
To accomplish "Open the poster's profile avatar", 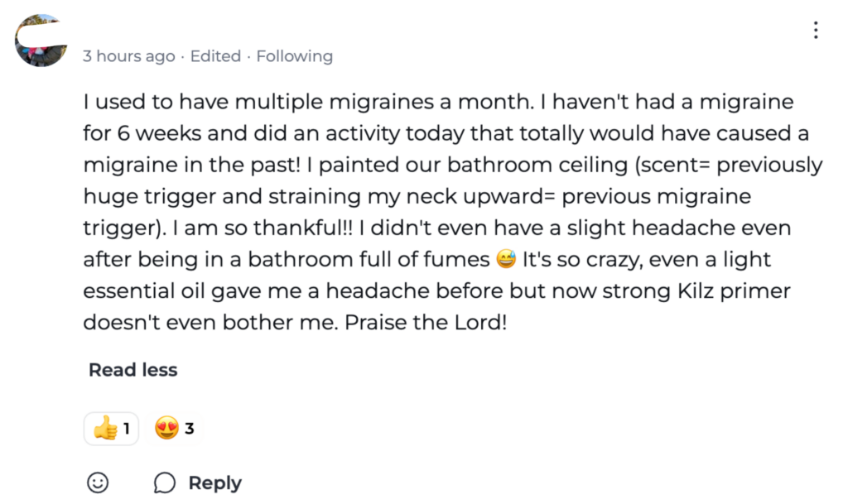I will click(41, 41).
